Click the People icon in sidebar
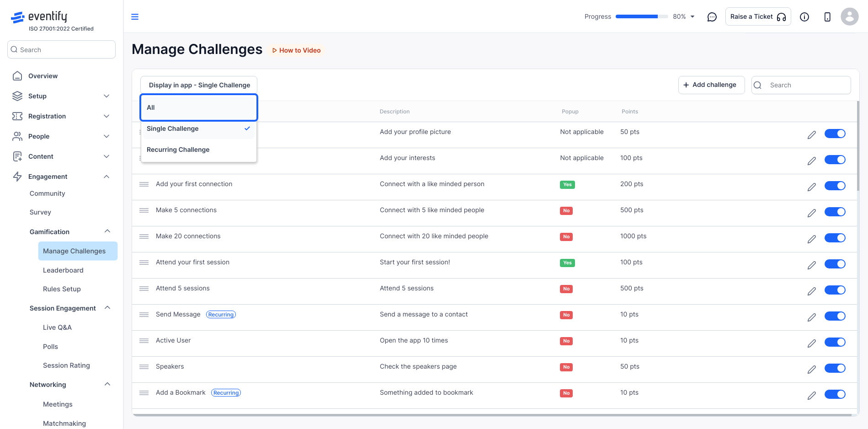This screenshot has width=868, height=429. pos(17,136)
